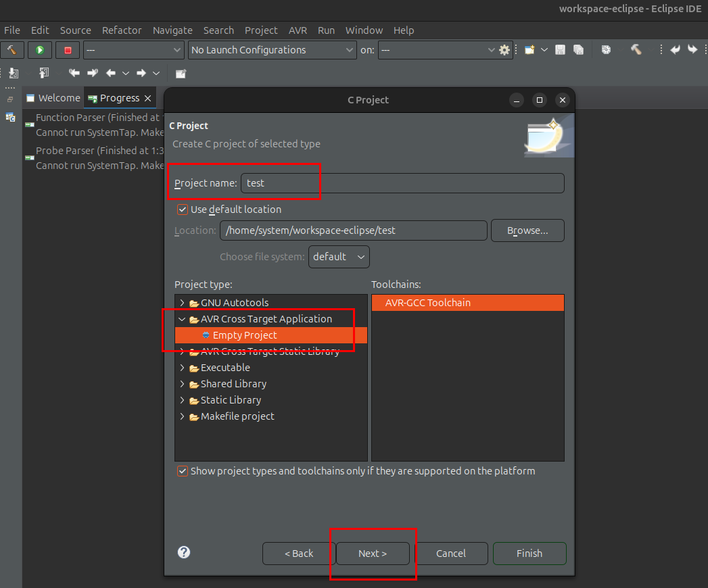Click the build hammer icon beside Save All
This screenshot has width=708, height=588.
pyautogui.click(x=636, y=49)
